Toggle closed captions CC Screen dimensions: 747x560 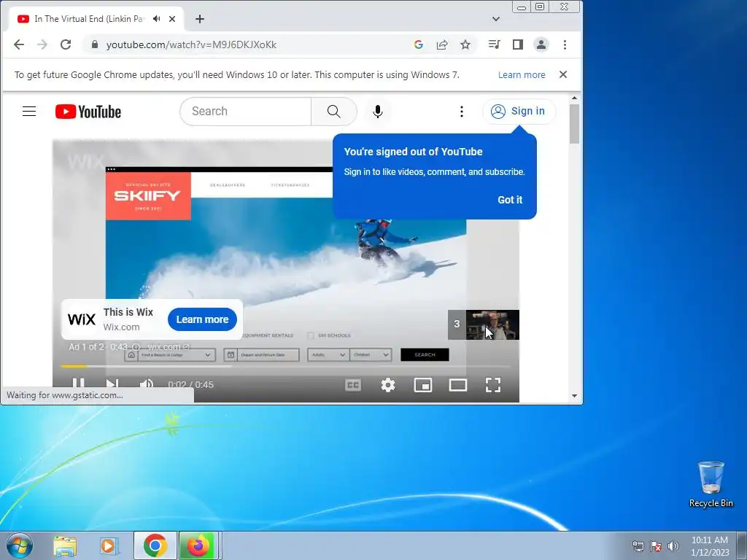tap(353, 385)
